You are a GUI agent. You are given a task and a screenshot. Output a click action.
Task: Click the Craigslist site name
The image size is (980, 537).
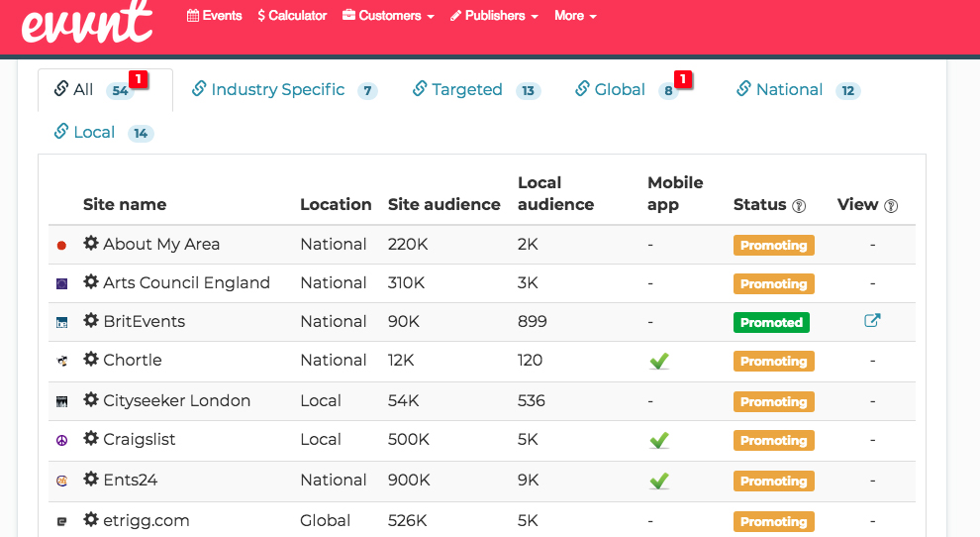(x=140, y=439)
